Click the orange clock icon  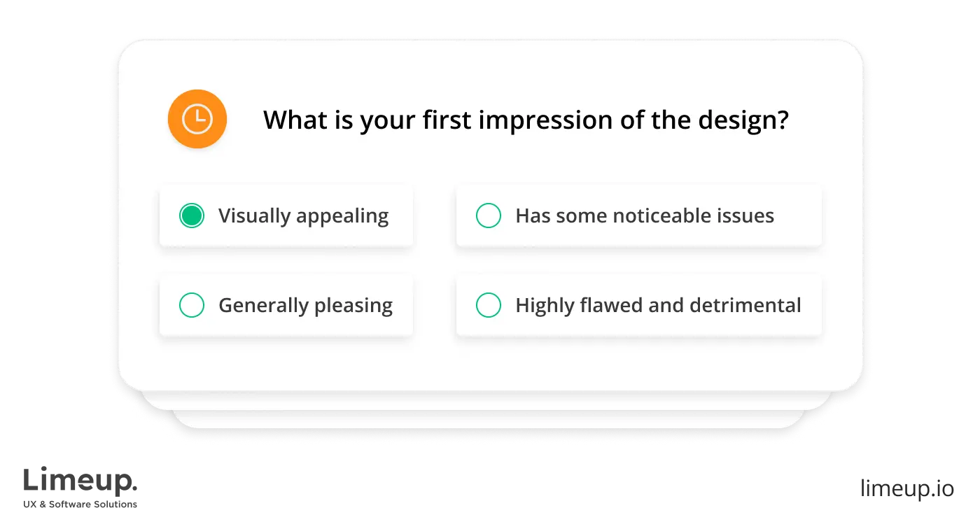tap(197, 119)
